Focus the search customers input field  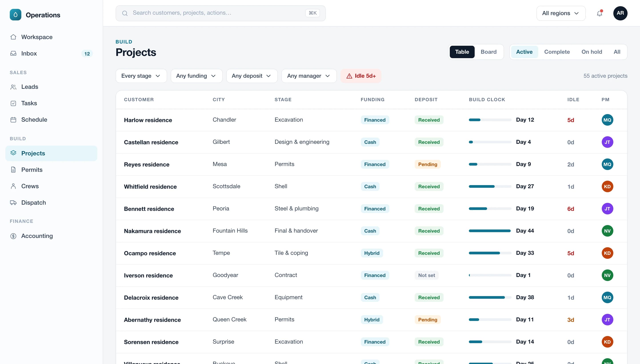click(x=220, y=13)
